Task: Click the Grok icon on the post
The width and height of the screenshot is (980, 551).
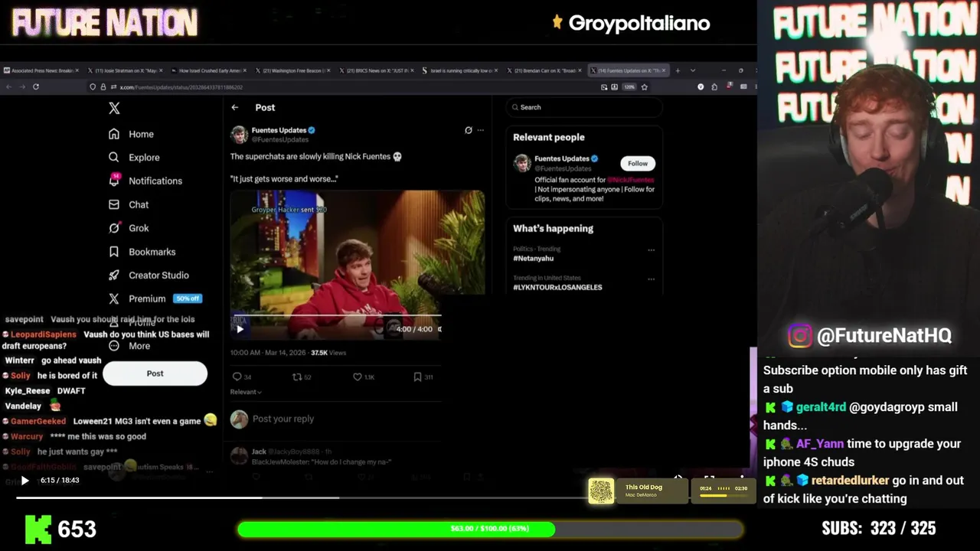Action: click(x=469, y=130)
